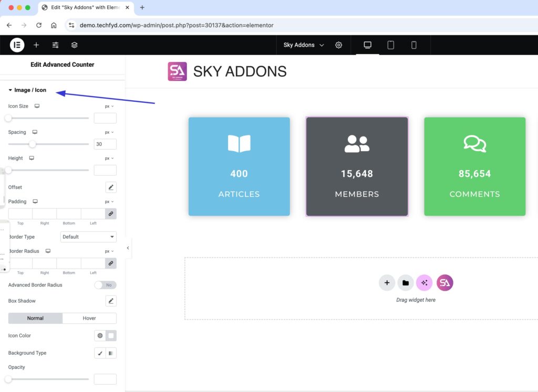Edit Box Shadow pencil icon
Viewport: 538px width, 392px height.
tap(111, 301)
